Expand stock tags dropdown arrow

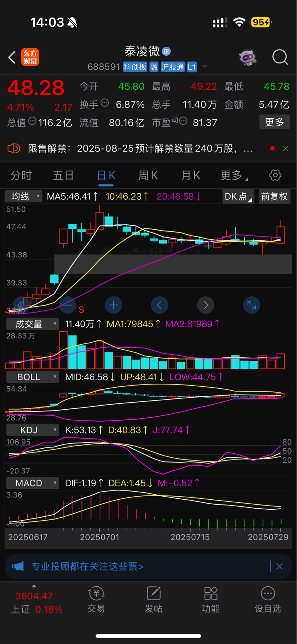coord(205,67)
